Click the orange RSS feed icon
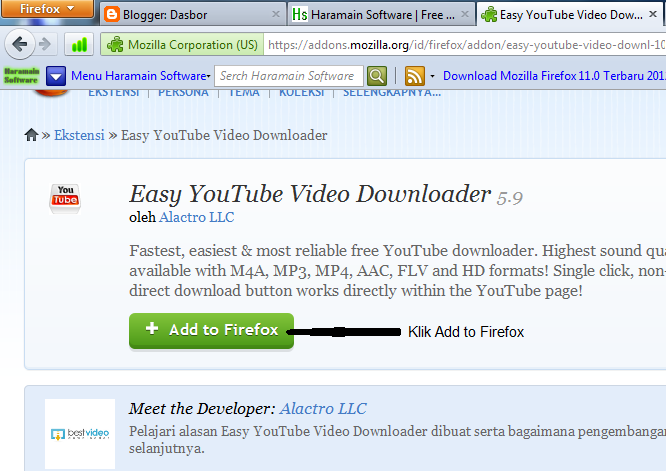 pyautogui.click(x=415, y=76)
